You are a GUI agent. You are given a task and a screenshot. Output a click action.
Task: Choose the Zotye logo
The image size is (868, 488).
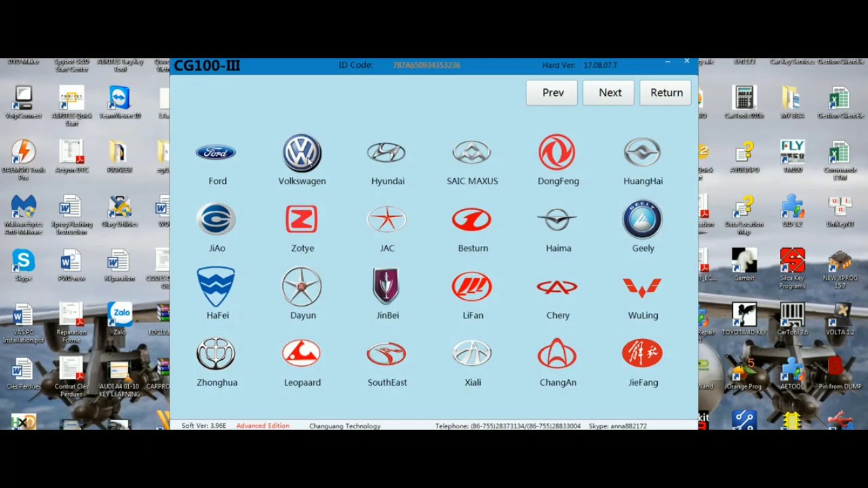pyautogui.click(x=302, y=220)
